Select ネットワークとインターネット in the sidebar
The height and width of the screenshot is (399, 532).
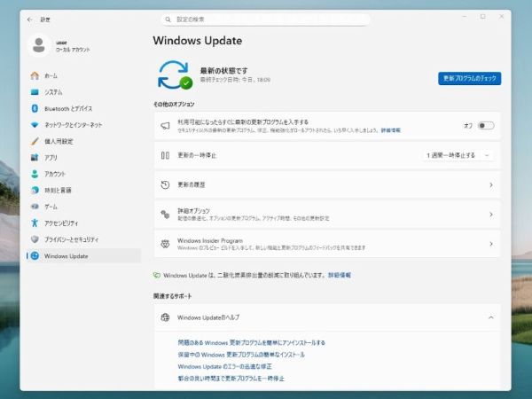coord(83,125)
